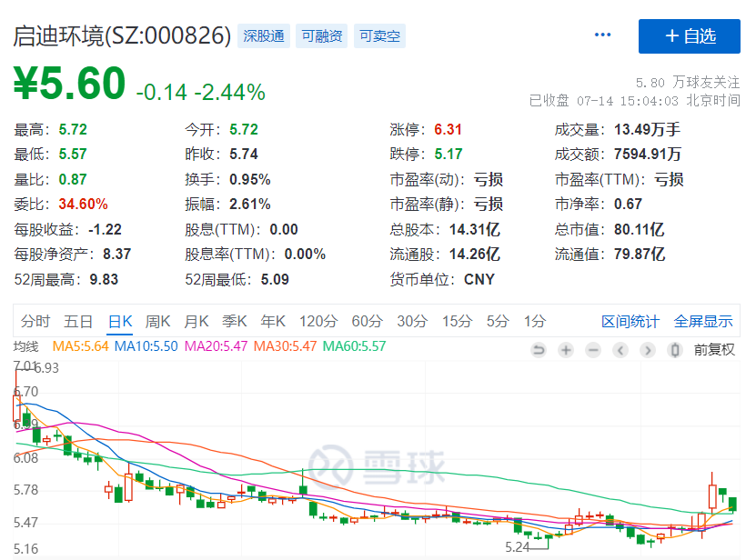This screenshot has width=756, height=560.
Task: Click the 可融资 tag
Action: [321, 36]
